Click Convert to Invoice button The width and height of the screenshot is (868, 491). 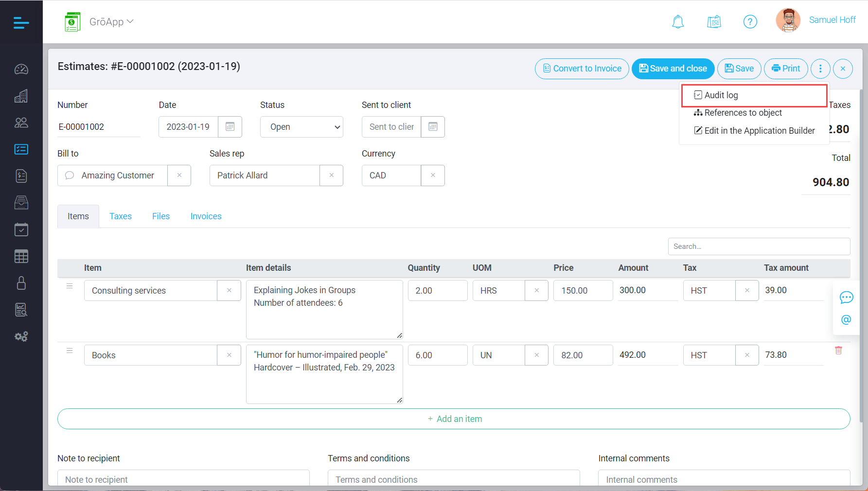pos(582,69)
